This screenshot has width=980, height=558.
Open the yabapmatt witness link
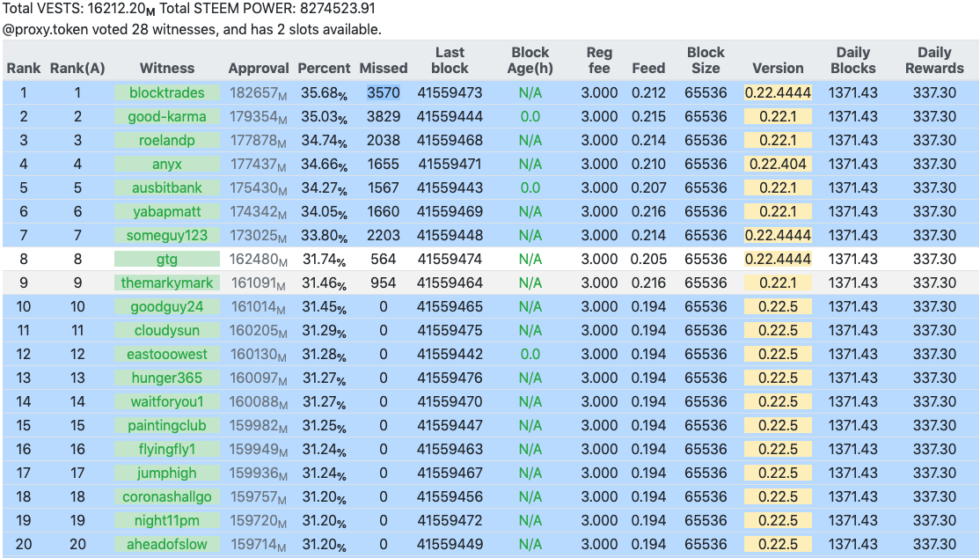tap(166, 211)
